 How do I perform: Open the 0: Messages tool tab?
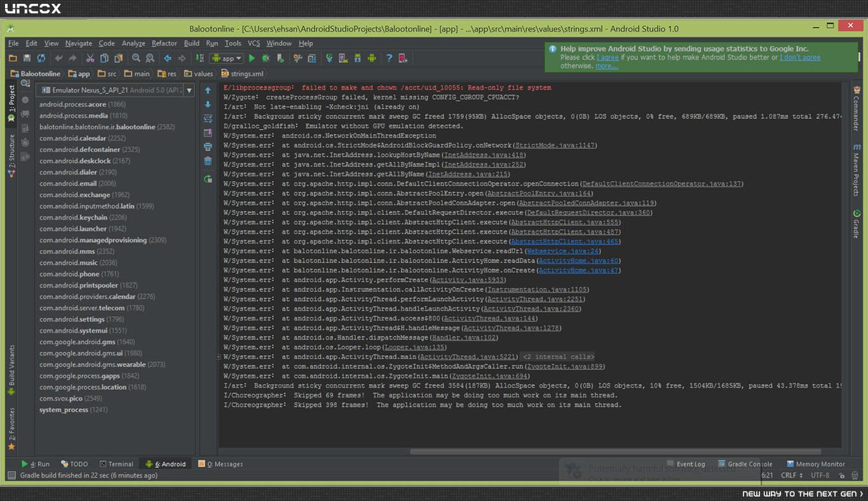pyautogui.click(x=220, y=464)
